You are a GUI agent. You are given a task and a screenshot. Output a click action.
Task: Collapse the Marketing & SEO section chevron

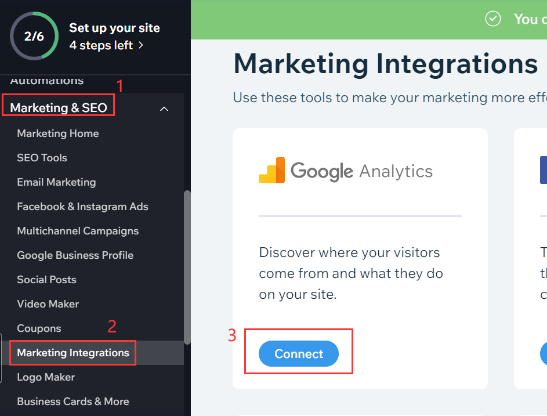coord(164,109)
